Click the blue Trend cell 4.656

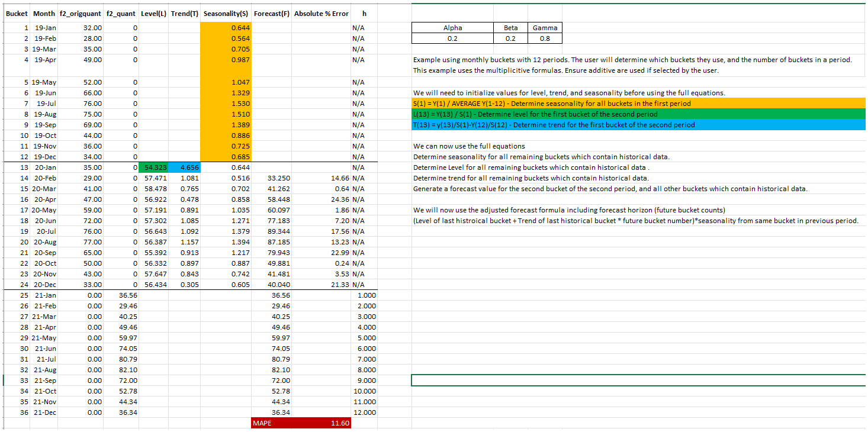184,167
